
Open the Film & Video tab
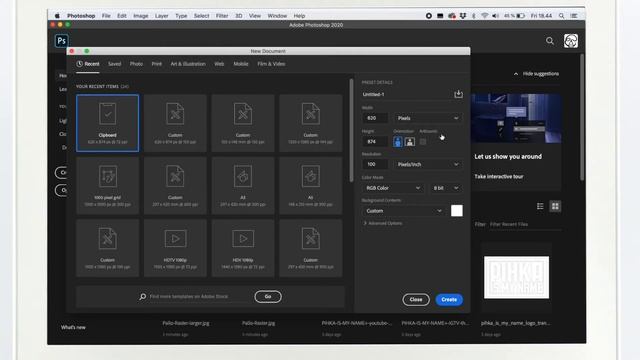point(271,64)
